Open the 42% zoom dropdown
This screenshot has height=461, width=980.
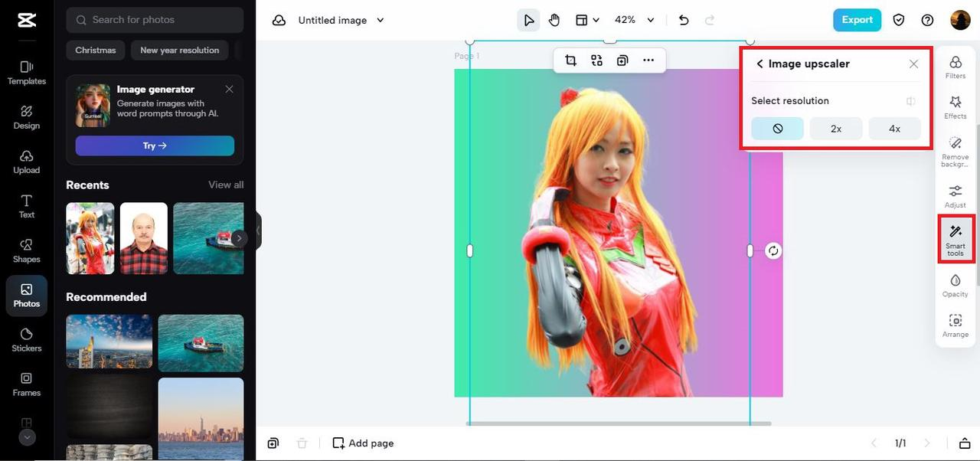point(635,20)
